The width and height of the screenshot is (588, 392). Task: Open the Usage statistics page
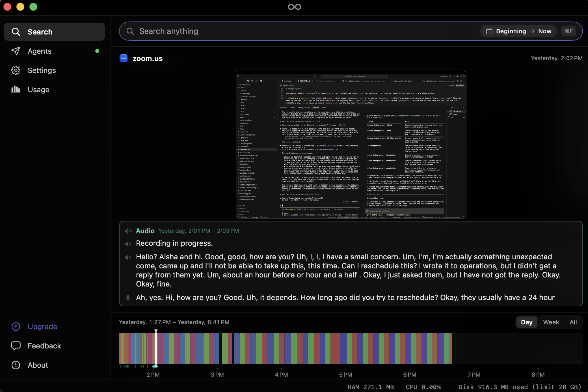tap(54, 89)
